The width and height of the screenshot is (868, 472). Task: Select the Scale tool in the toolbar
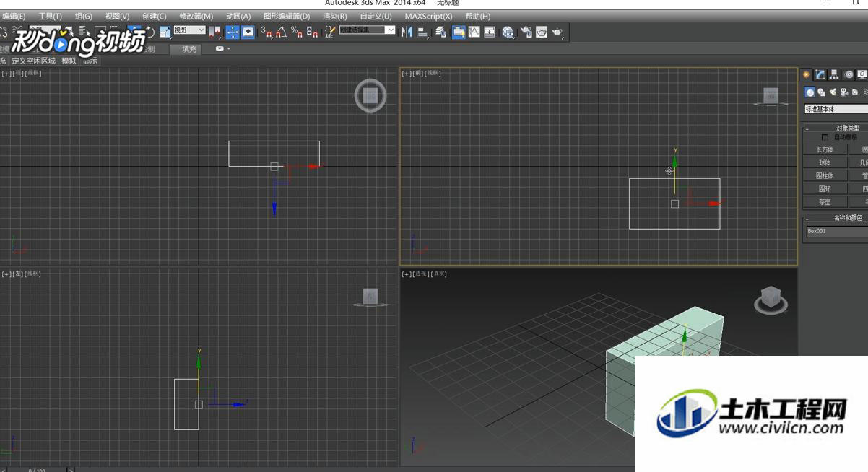point(165,32)
